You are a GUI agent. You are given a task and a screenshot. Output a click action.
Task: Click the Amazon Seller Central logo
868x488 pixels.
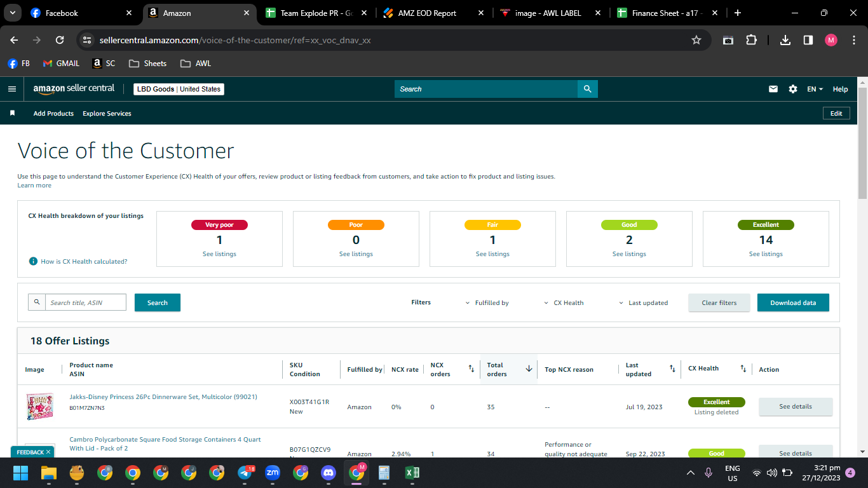point(74,89)
